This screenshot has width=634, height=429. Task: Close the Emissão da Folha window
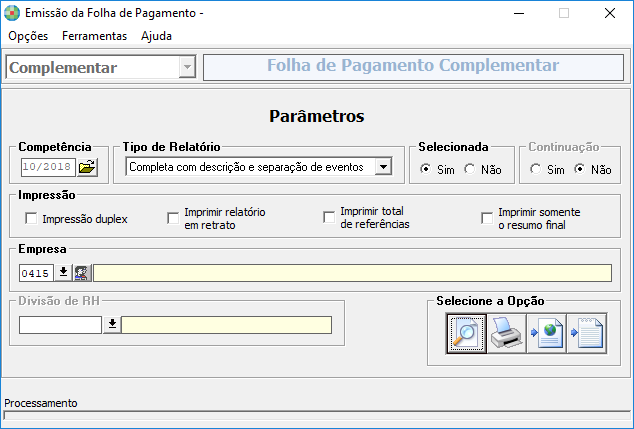point(610,13)
